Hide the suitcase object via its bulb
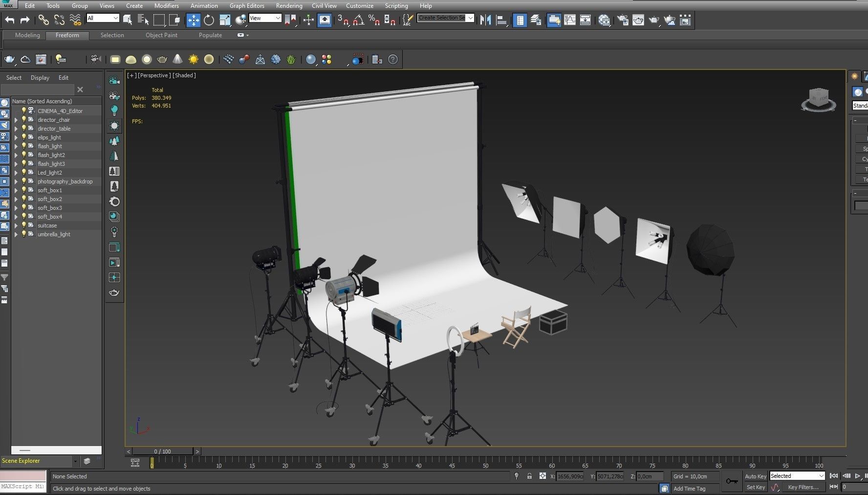The height and width of the screenshot is (495, 868). (x=23, y=225)
